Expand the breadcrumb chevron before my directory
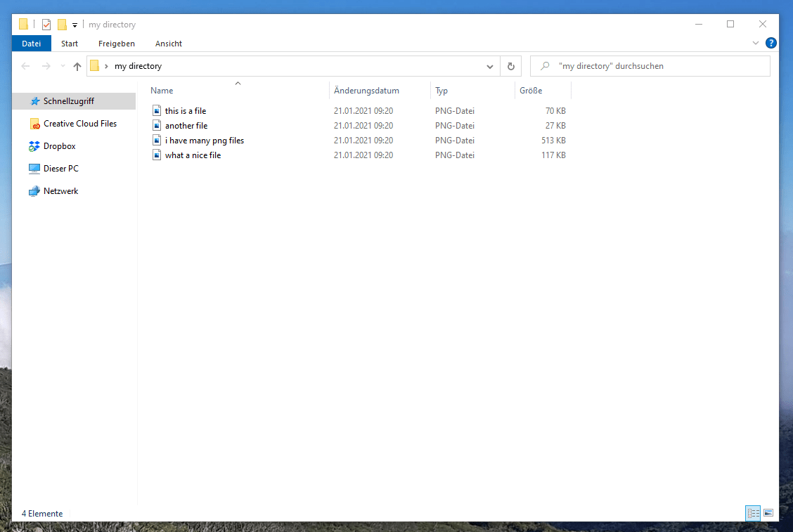793x532 pixels. pyautogui.click(x=106, y=66)
